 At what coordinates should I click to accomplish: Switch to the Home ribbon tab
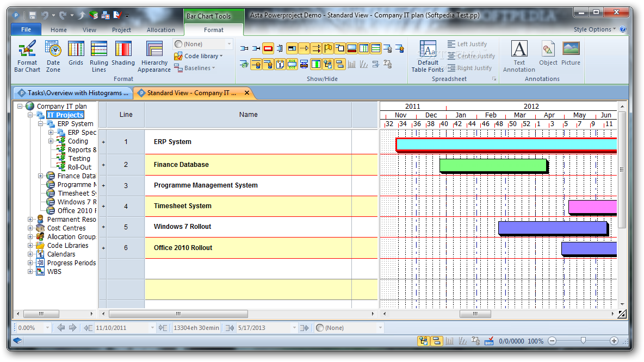[x=59, y=29]
